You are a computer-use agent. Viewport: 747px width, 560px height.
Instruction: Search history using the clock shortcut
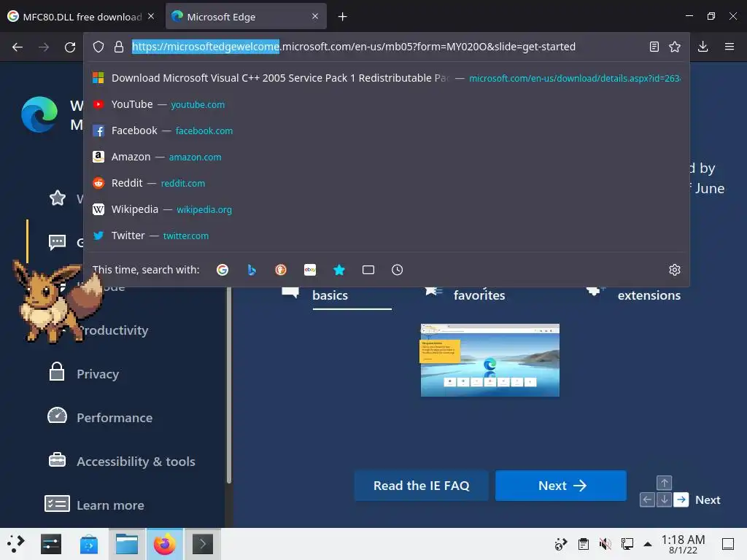point(398,270)
